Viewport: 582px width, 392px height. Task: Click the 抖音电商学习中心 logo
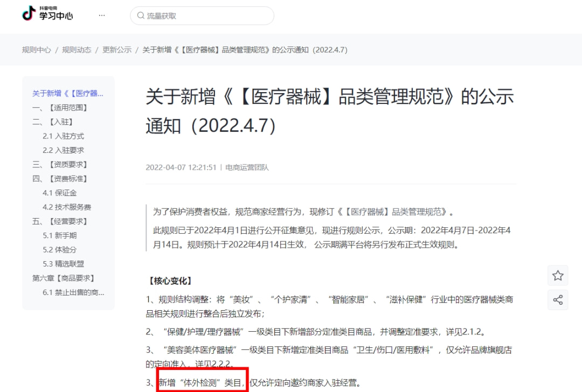[45, 16]
